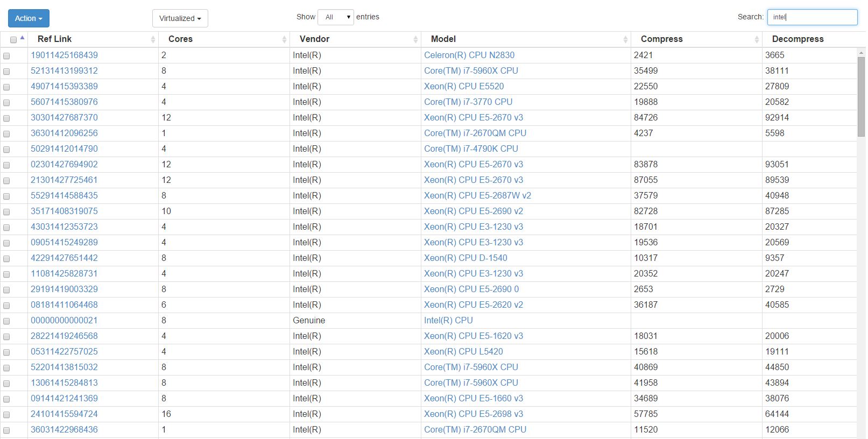Click the Genuine vendor cell
This screenshot has height=439, width=868.
[309, 320]
